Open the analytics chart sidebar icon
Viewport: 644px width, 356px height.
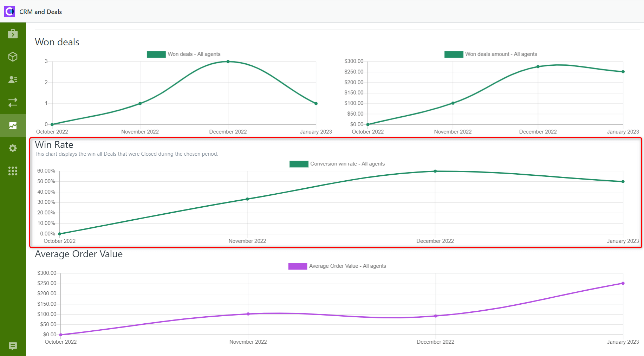point(13,125)
